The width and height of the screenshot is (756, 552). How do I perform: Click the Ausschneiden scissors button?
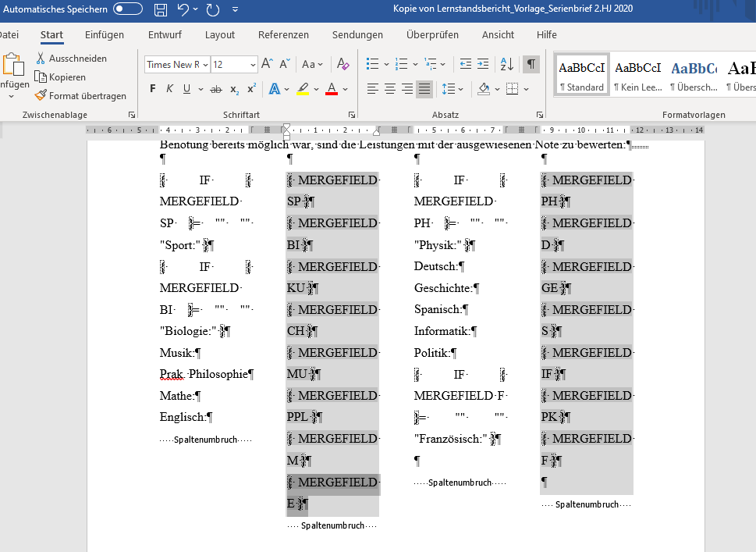pyautogui.click(x=71, y=59)
